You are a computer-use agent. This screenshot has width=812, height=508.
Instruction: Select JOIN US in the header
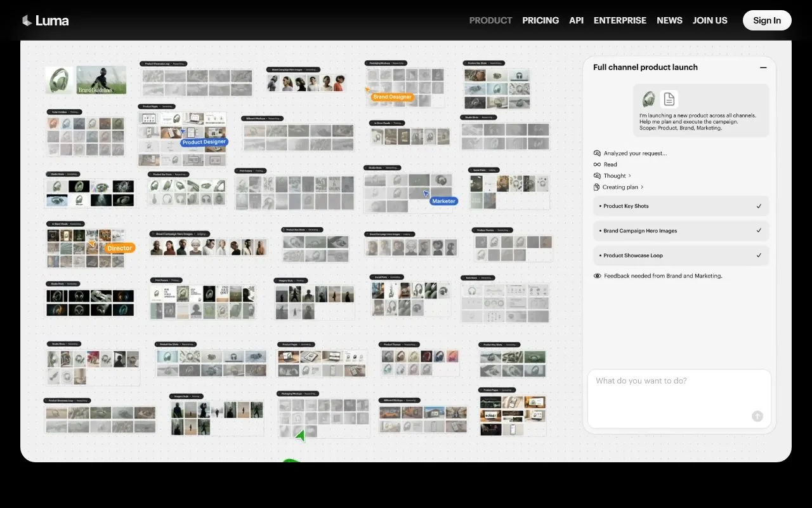710,20
